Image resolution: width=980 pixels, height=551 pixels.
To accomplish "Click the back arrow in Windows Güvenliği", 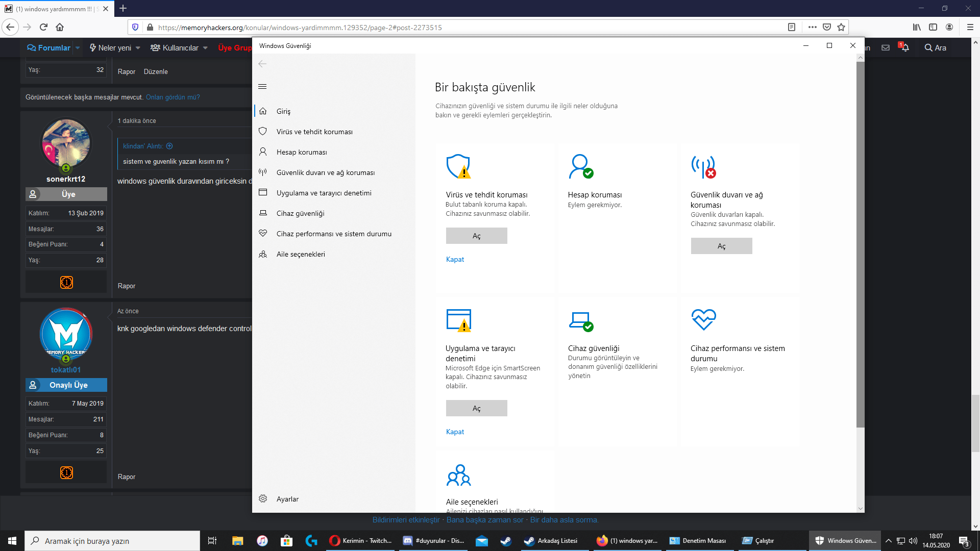I will (x=262, y=64).
